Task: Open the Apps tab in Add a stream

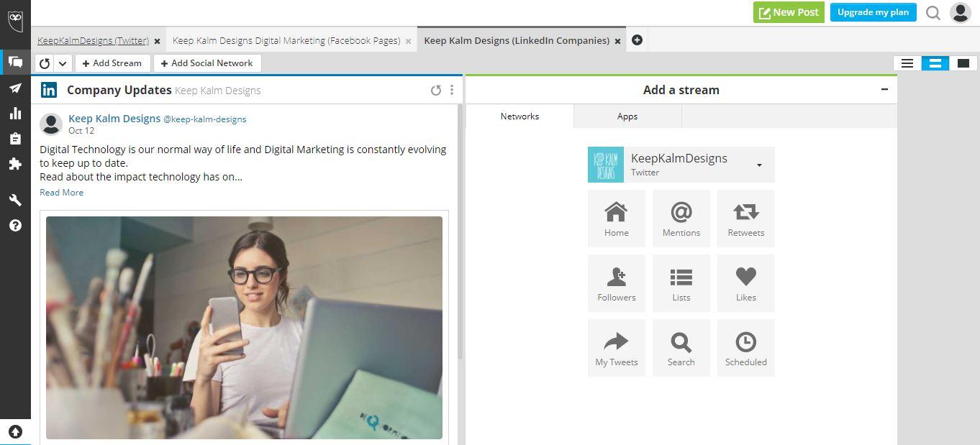Action: 627,116
